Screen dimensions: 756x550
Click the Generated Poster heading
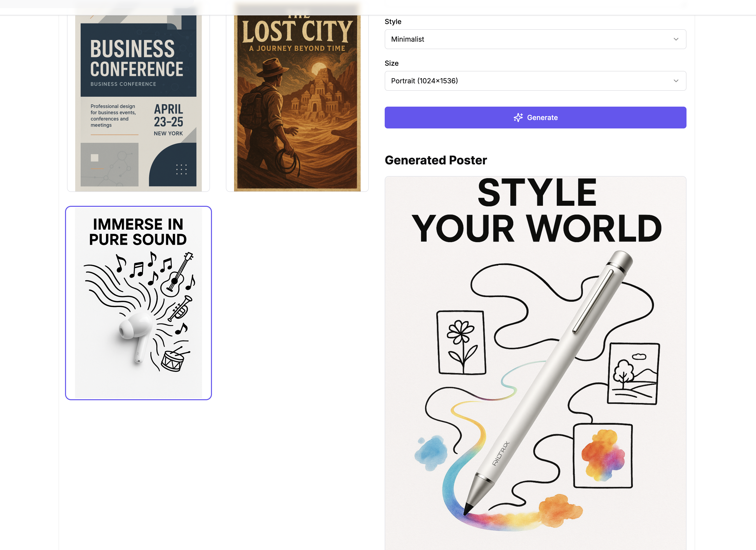436,160
